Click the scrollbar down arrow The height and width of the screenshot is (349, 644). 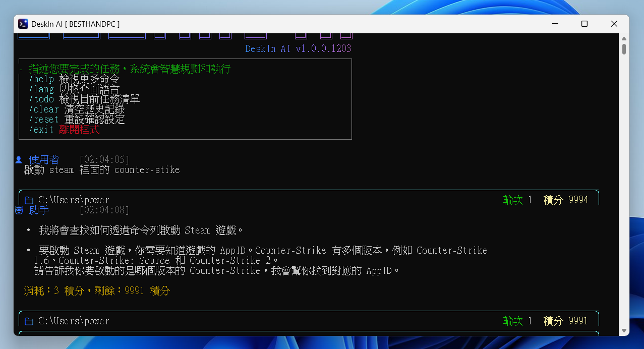click(x=624, y=330)
